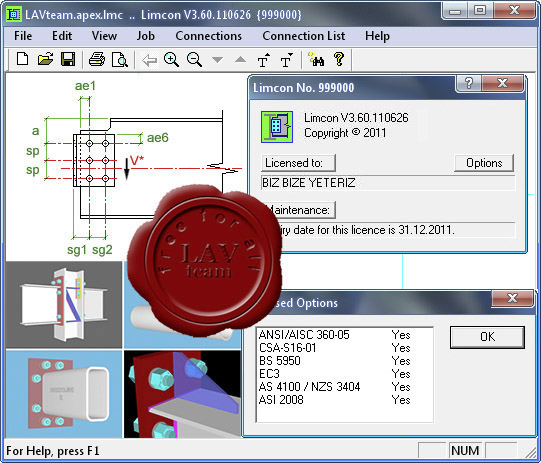Open a file using the folder icon

[x=46, y=59]
